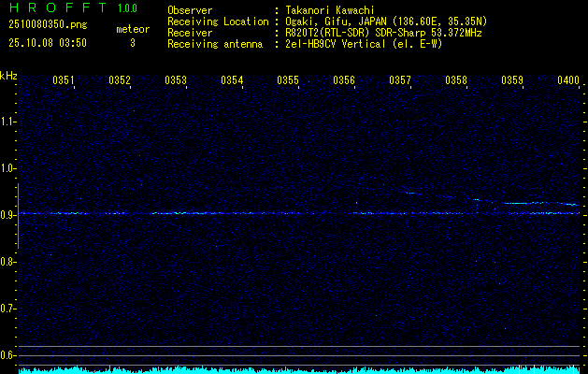Click the Receiving Location Ogaki, Gifu, JAPAN text
Screen dimensions: 588x374
tap(386, 22)
